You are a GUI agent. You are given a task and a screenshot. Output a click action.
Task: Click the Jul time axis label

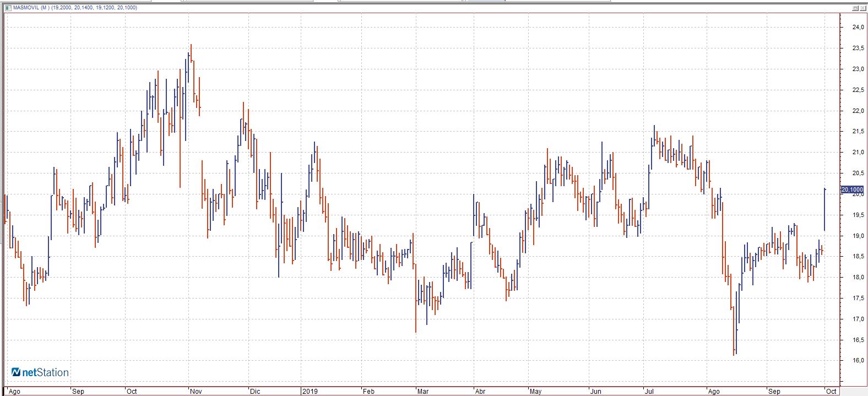pyautogui.click(x=649, y=392)
